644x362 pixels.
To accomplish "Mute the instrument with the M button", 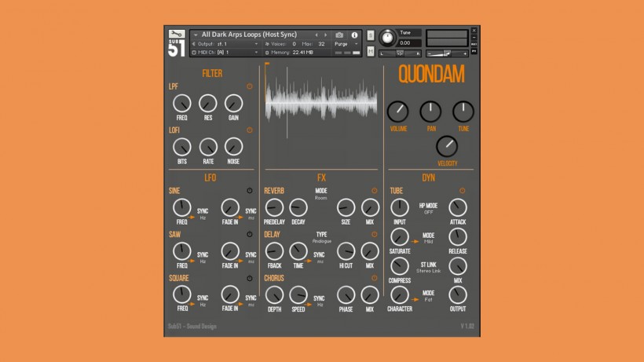I will (371, 51).
